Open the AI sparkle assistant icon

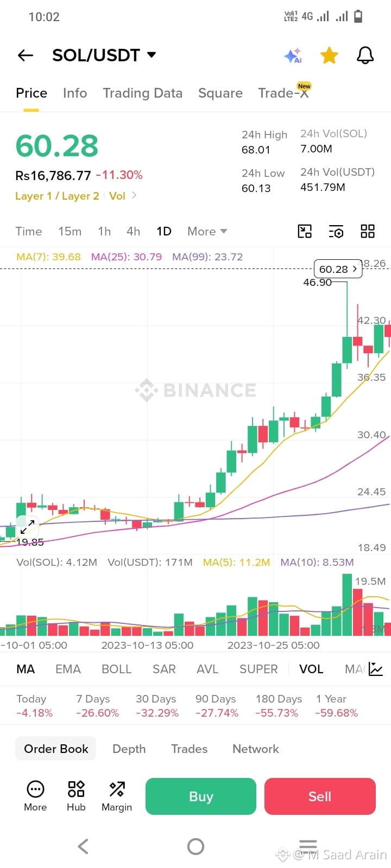tap(293, 55)
